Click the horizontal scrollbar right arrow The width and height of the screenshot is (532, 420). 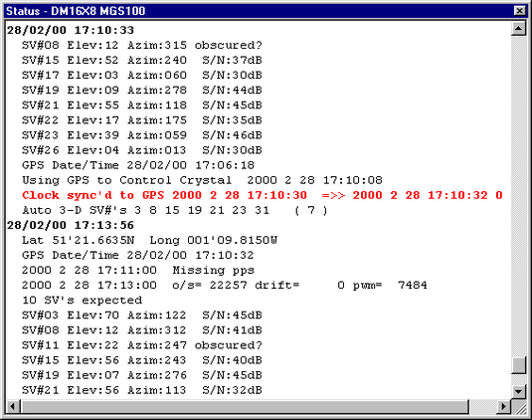tap(503, 406)
